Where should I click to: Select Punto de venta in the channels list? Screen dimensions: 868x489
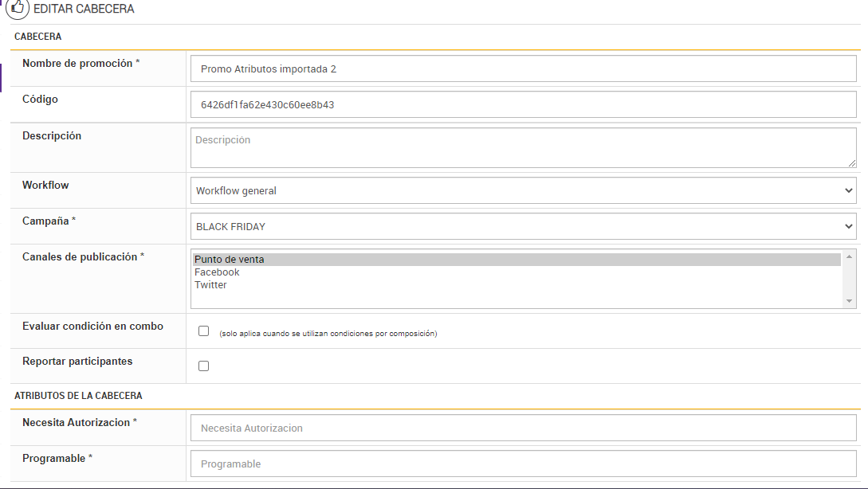coord(230,260)
